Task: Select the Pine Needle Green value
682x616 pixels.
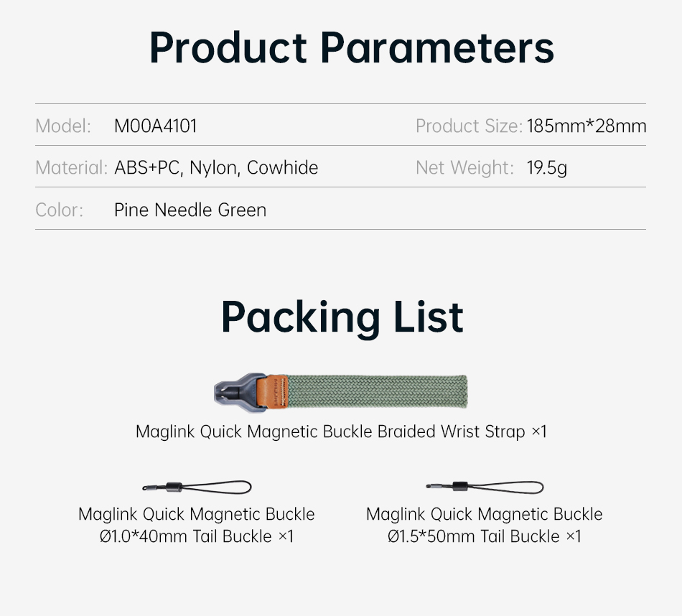Action: 190,210
